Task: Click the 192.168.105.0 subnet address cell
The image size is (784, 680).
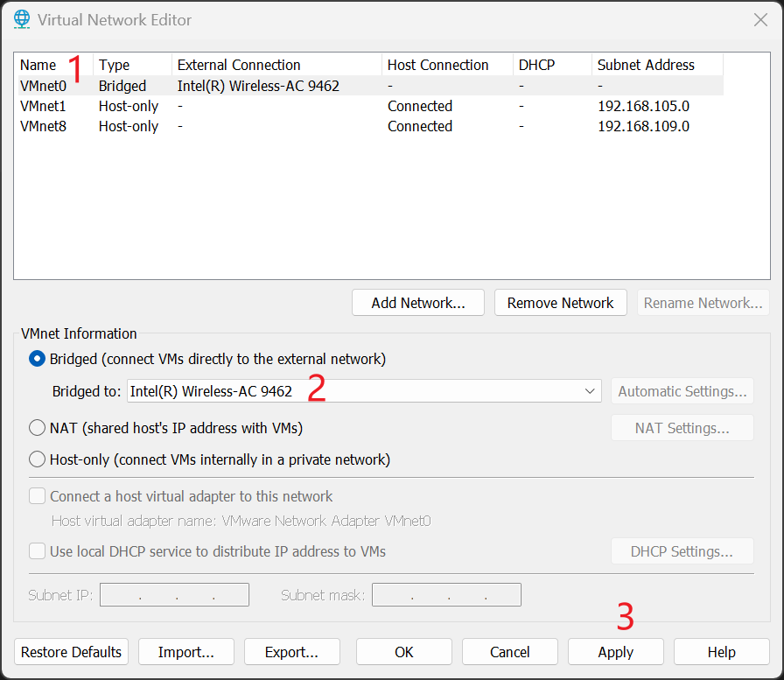Action: pos(643,106)
